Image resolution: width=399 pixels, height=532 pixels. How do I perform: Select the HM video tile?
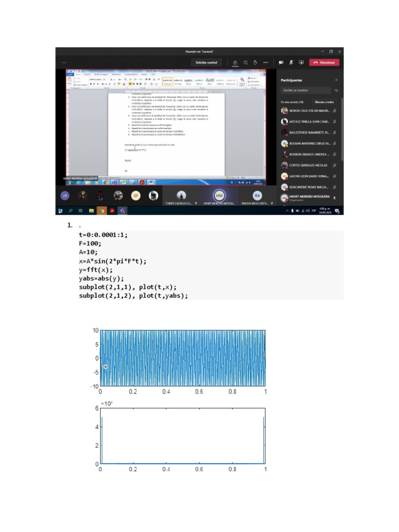(219, 196)
